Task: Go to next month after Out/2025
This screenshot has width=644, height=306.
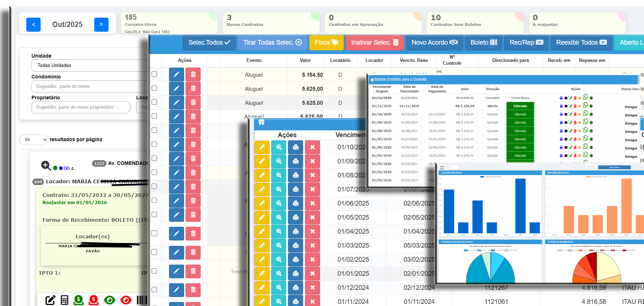Action: (x=101, y=24)
